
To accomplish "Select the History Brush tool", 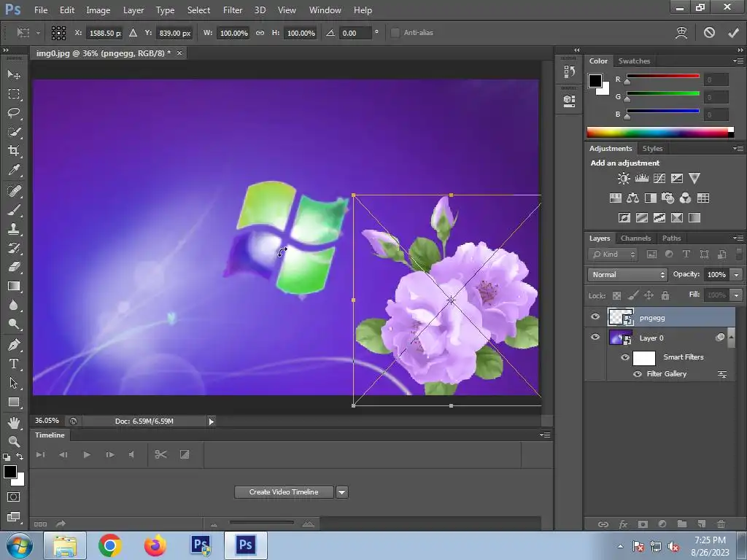I will point(14,248).
